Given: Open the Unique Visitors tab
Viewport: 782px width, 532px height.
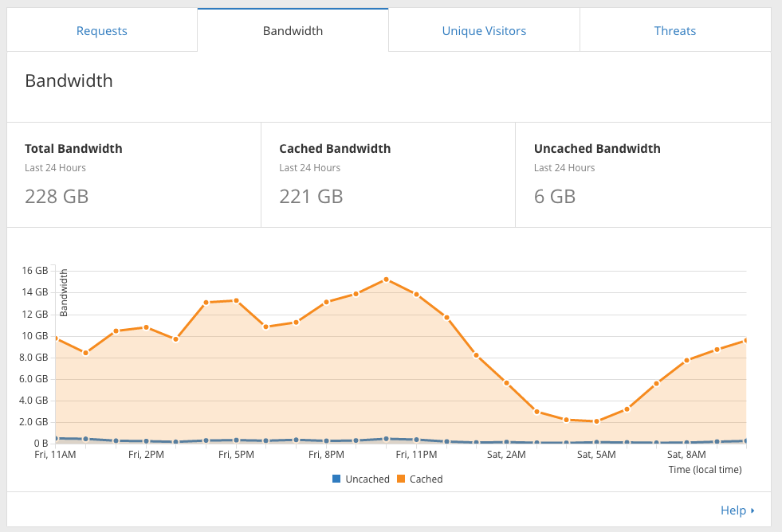Looking at the screenshot, I should pos(484,31).
